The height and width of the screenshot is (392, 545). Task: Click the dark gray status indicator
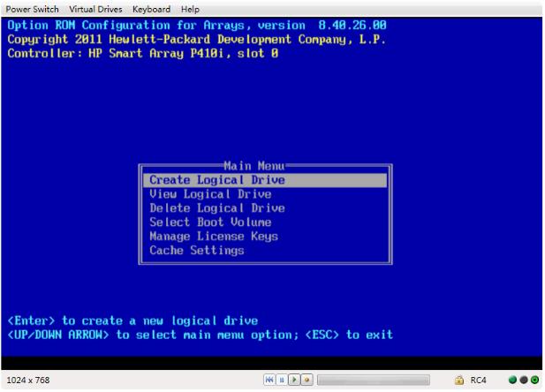(524, 380)
